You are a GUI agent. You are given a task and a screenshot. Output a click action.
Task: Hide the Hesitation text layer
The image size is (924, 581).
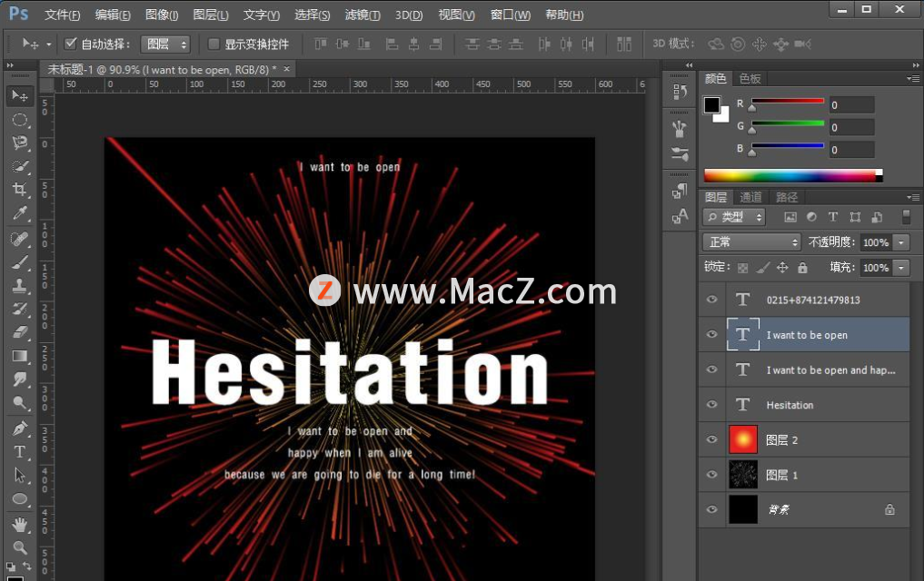click(x=712, y=404)
